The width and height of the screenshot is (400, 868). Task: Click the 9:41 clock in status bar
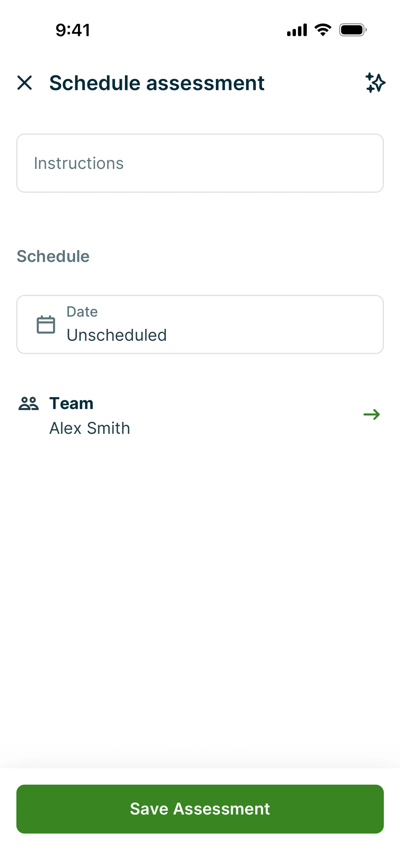73,30
